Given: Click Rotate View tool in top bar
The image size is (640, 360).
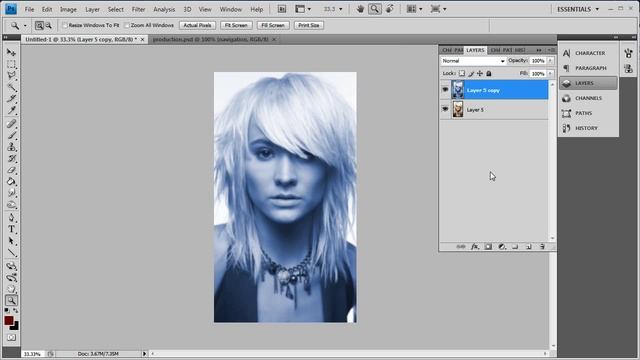Looking at the screenshot, I should [x=390, y=9].
